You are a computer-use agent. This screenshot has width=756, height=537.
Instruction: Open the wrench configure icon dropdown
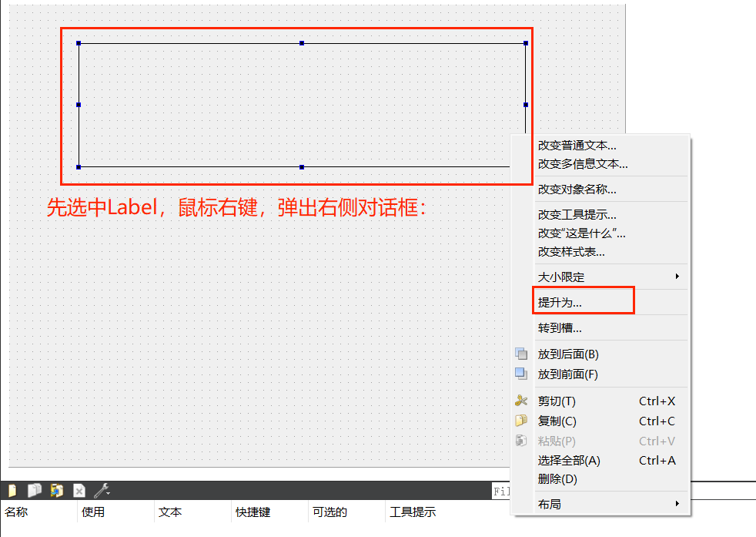[102, 491]
